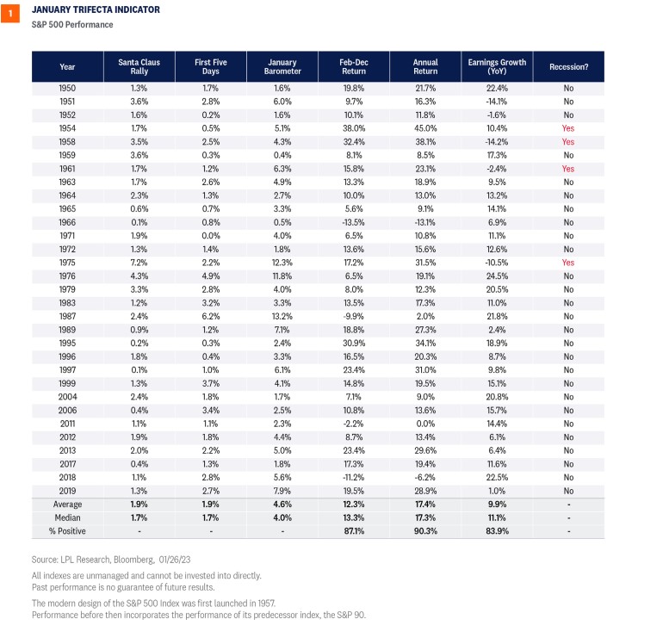Click the 1987 year cell

67,317
